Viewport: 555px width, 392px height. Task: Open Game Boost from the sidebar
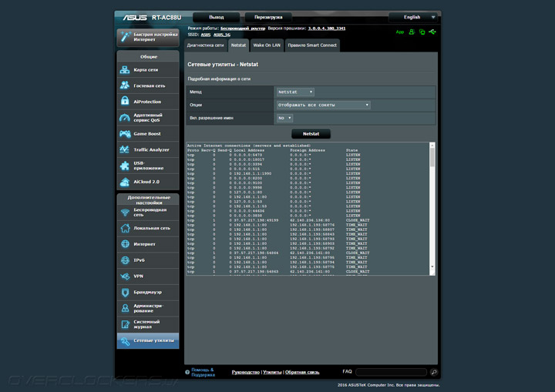pos(147,134)
